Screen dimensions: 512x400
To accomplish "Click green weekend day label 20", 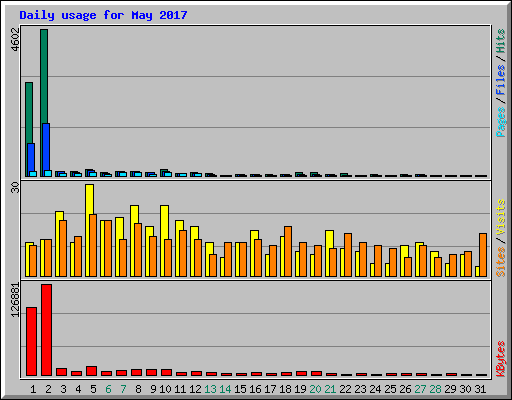I will (x=315, y=389).
